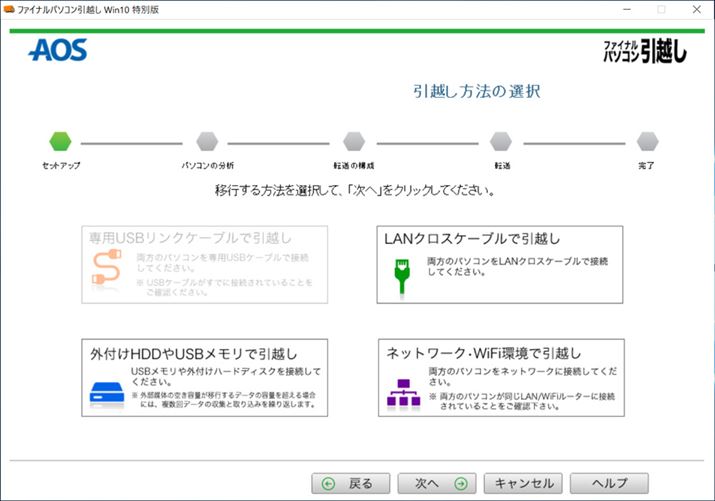Go back with the 戻る button

(x=351, y=483)
